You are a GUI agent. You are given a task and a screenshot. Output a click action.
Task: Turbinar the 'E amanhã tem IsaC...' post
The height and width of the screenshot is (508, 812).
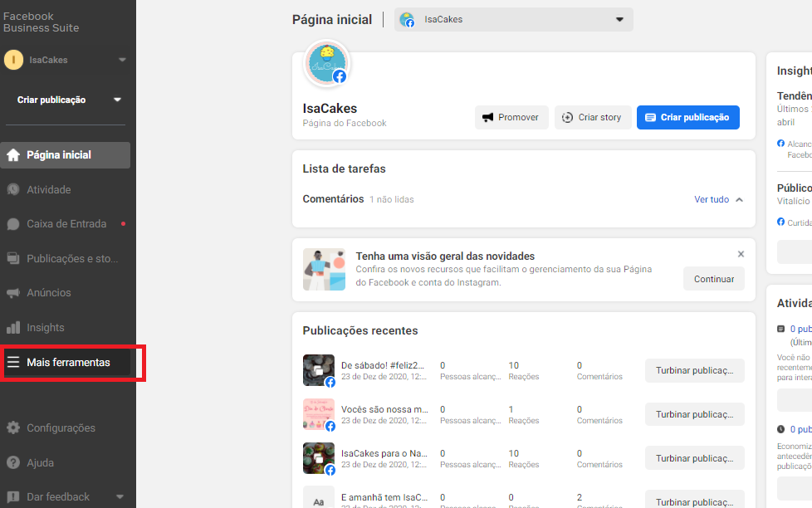coord(694,501)
